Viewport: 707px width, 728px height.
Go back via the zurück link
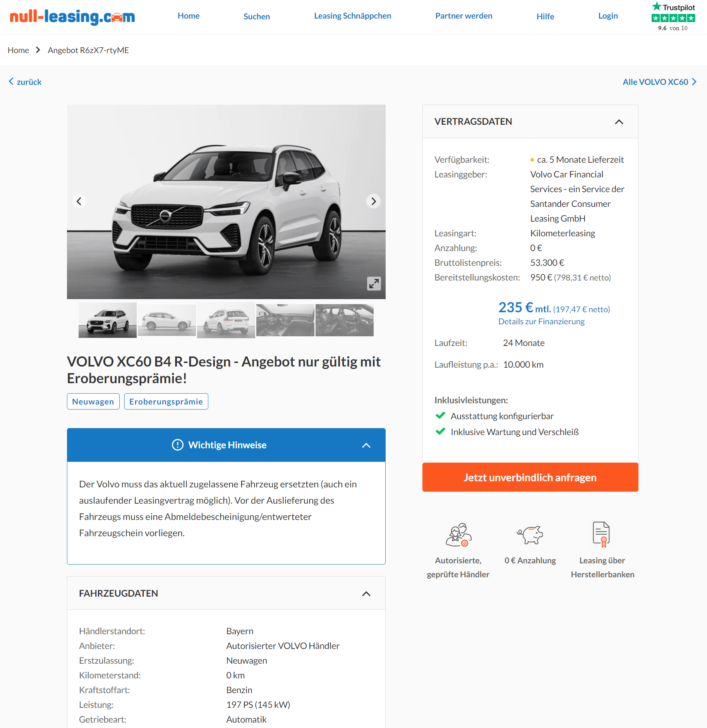pyautogui.click(x=25, y=82)
